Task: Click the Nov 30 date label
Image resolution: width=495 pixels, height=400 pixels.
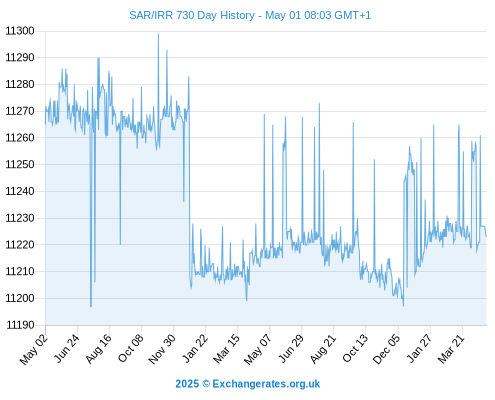Action: tap(162, 349)
